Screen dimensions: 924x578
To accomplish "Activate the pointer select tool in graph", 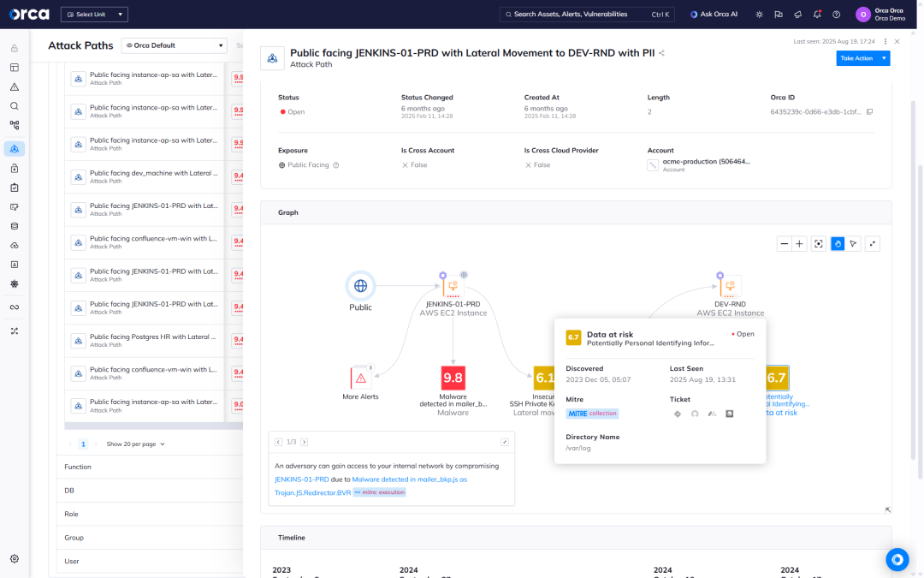I will pyautogui.click(x=853, y=243).
